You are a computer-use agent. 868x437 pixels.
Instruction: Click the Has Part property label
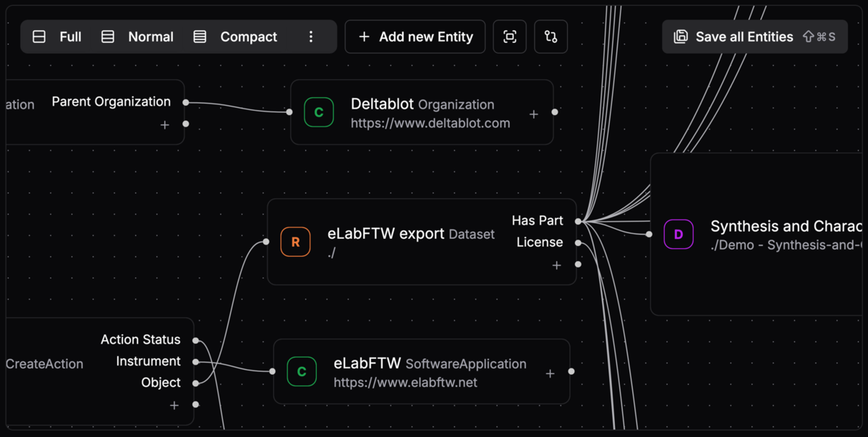click(x=537, y=221)
